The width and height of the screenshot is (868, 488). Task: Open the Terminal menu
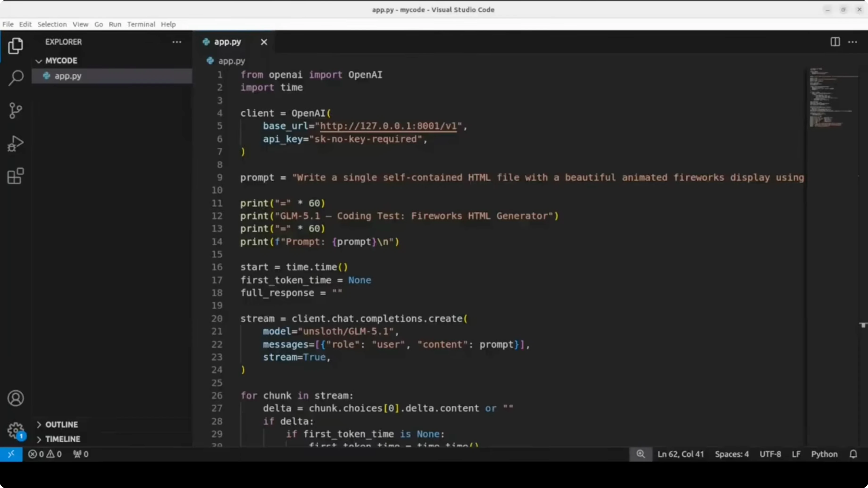point(141,24)
